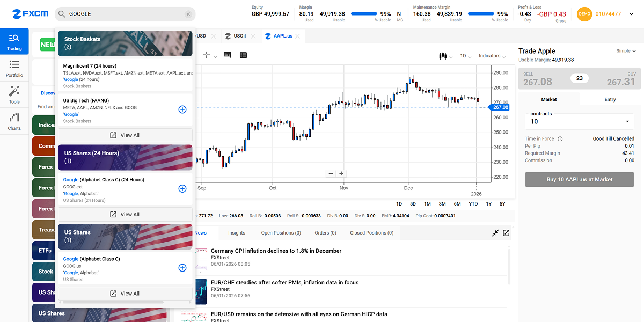
Task: Switch to the Entry tab in trade panel
Action: [x=610, y=99]
